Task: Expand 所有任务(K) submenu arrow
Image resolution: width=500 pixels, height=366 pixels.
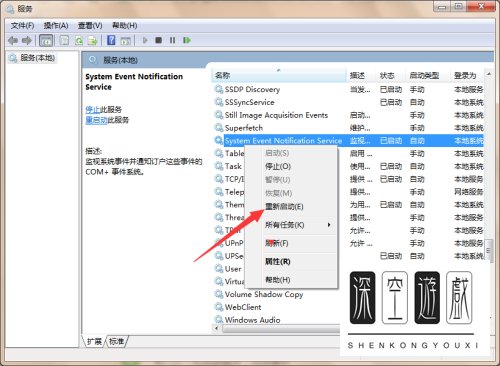Action: 329,225
